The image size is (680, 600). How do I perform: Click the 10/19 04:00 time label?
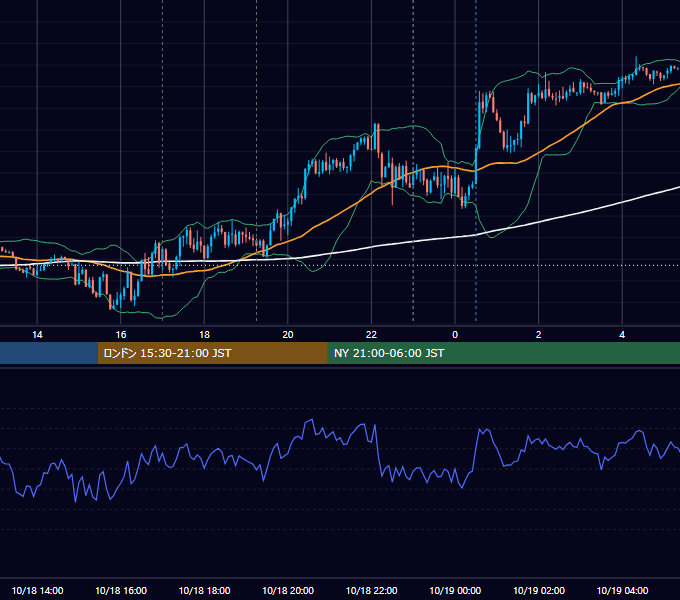(x=622, y=590)
